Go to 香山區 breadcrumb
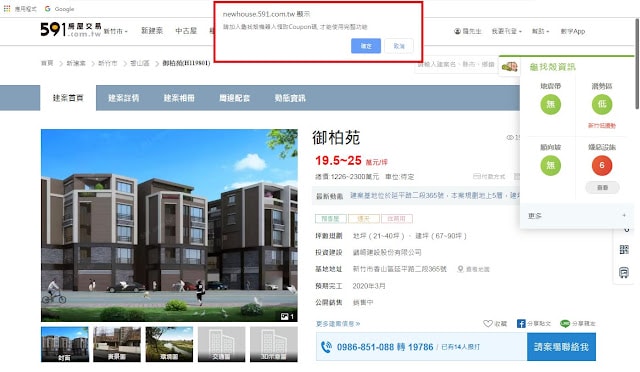 pos(140,63)
